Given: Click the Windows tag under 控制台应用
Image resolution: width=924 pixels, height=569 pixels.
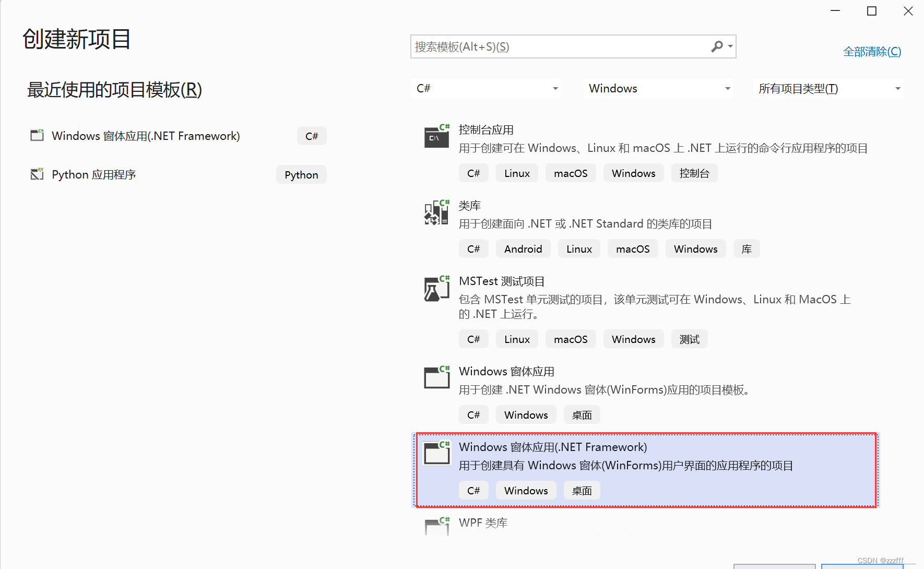Looking at the screenshot, I should 633,173.
